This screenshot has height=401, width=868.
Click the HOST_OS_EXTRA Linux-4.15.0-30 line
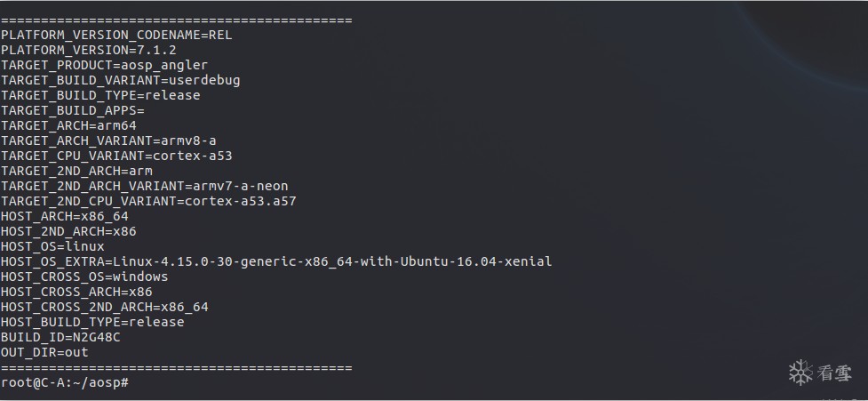pyautogui.click(x=276, y=261)
